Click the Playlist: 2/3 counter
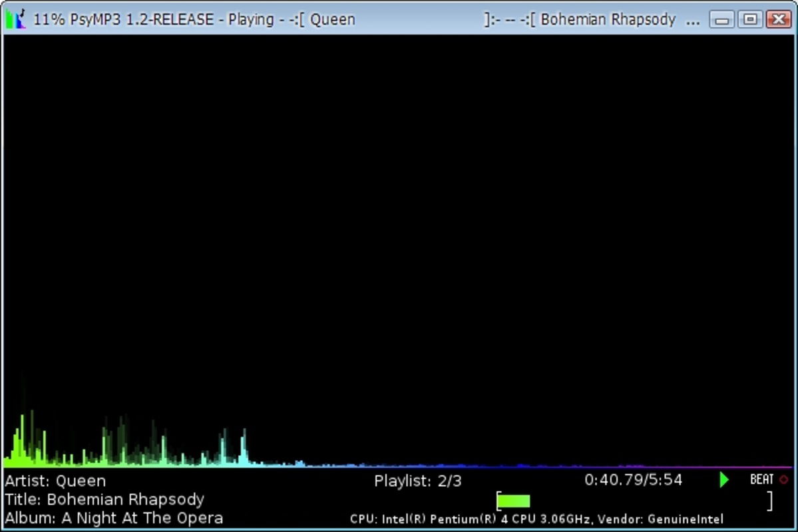798x532 pixels. click(x=418, y=481)
